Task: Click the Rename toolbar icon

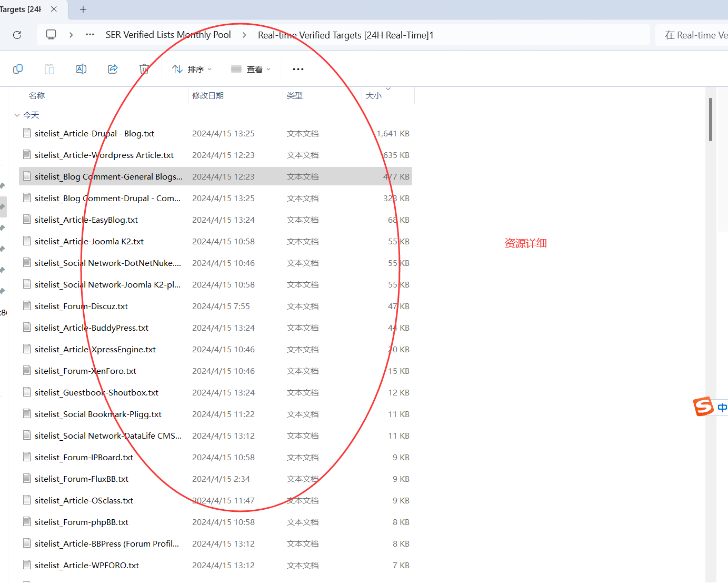Action: 81,69
